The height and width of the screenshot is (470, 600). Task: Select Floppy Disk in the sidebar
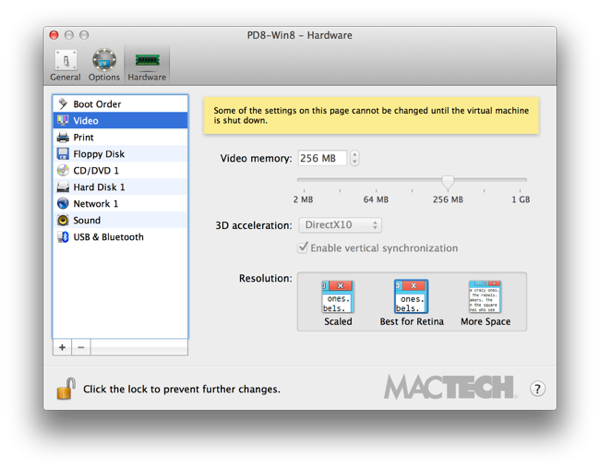pyautogui.click(x=98, y=154)
